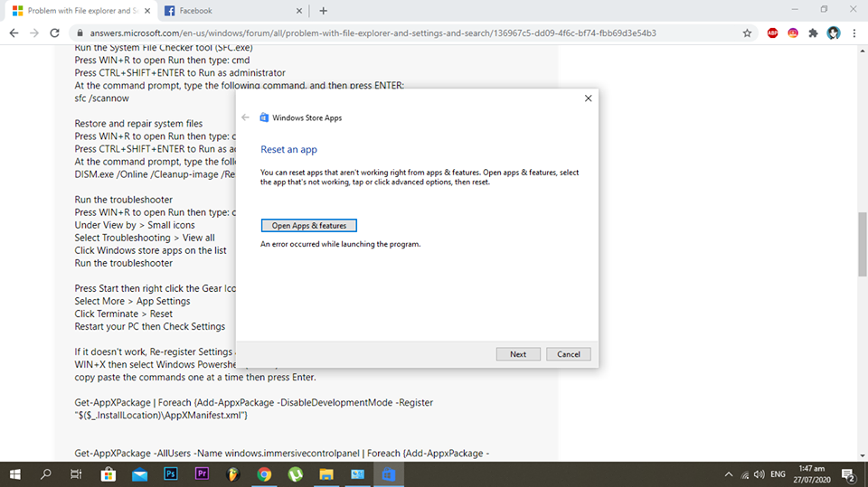
Task: Click Next in the Windows Store Apps troubleshooter
Action: 518,354
